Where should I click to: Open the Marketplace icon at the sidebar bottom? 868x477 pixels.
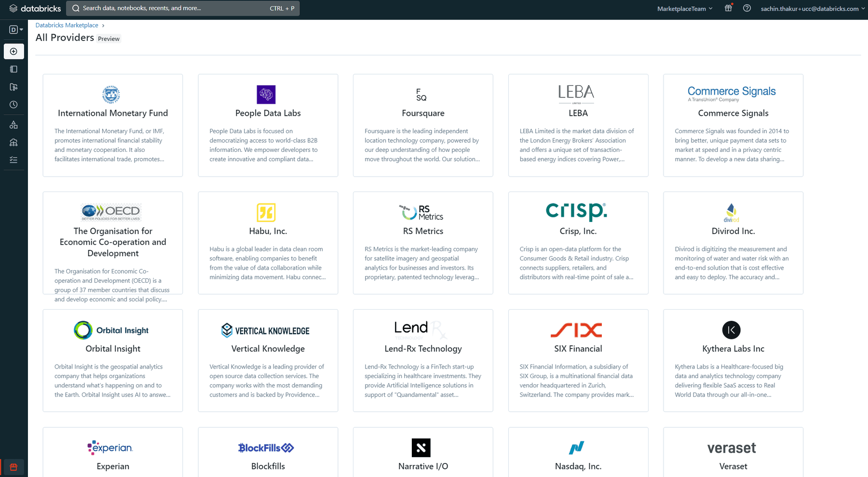tap(14, 467)
